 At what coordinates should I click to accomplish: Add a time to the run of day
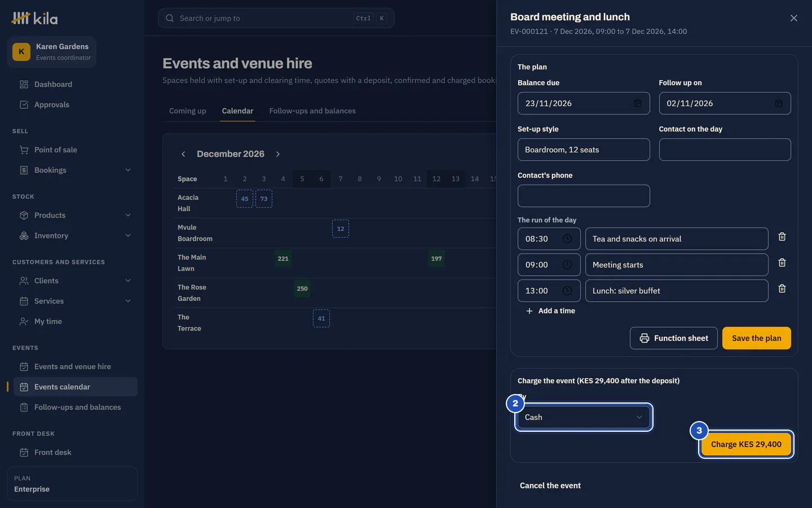pos(550,311)
